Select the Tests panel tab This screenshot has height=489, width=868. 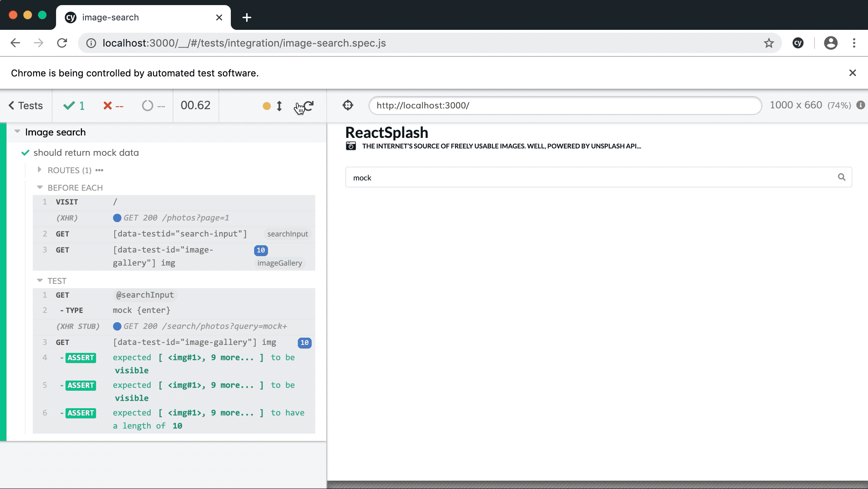(x=25, y=106)
